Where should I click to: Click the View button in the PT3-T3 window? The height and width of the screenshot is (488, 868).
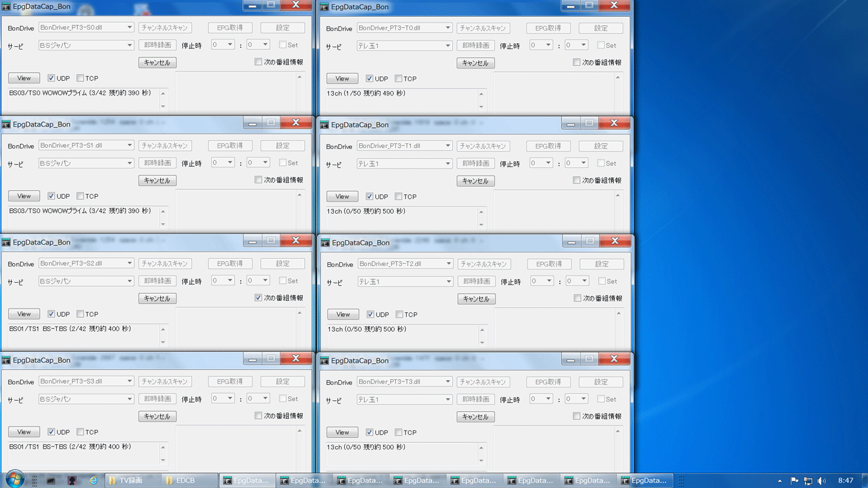tap(342, 432)
